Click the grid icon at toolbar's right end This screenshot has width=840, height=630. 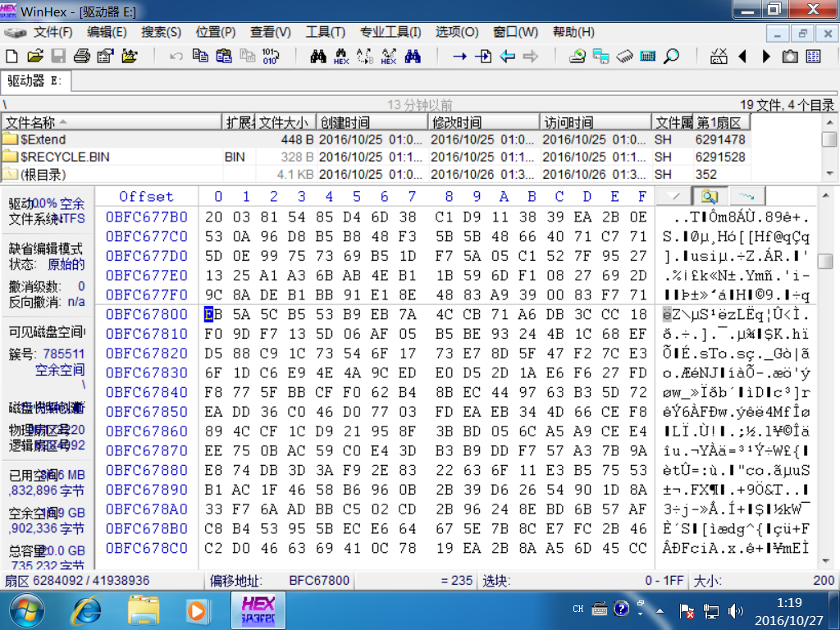813,56
